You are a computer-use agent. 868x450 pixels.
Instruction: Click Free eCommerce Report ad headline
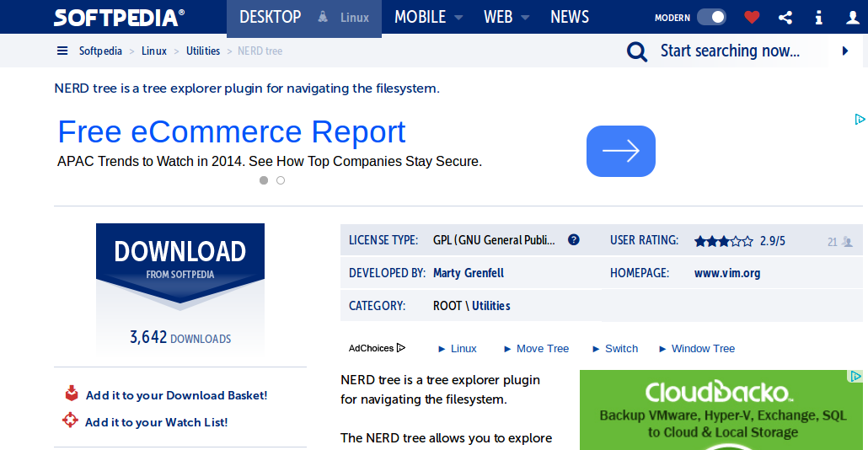[x=232, y=131]
